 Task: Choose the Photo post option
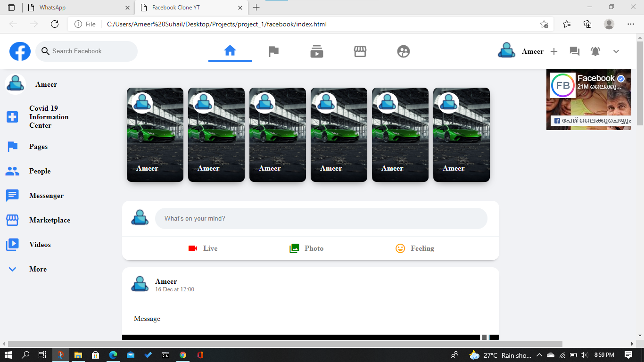(x=306, y=248)
